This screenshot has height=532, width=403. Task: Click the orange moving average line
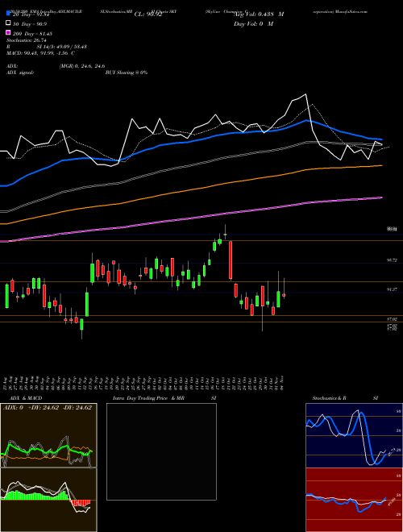(x=190, y=189)
